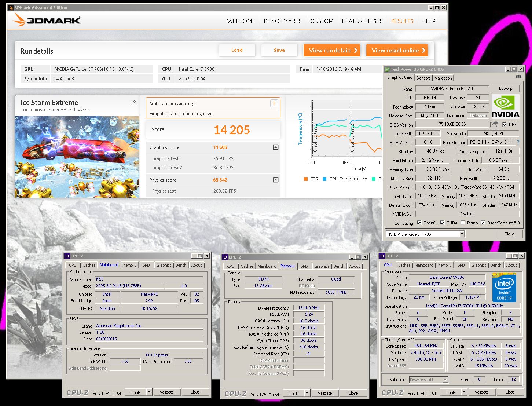Click View result online button
Viewport: 532px width, 406px height.
coord(397,50)
